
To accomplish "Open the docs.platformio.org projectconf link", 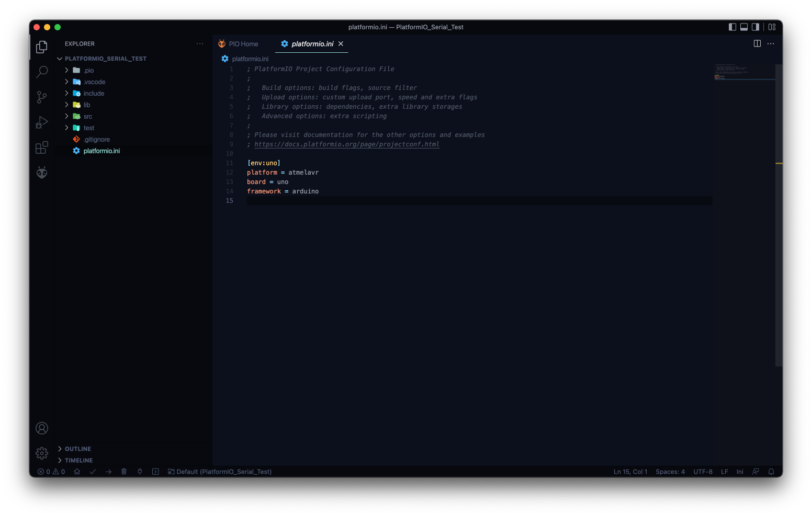I will (x=347, y=144).
